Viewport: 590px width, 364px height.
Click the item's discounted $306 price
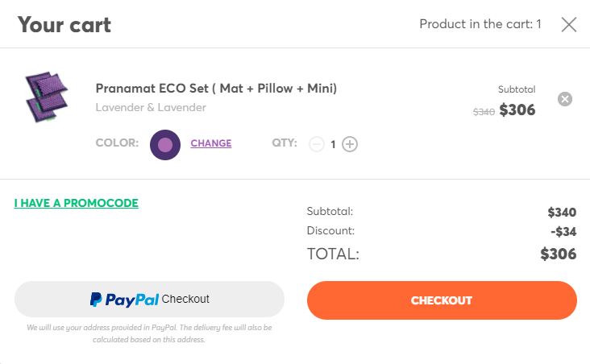(517, 110)
